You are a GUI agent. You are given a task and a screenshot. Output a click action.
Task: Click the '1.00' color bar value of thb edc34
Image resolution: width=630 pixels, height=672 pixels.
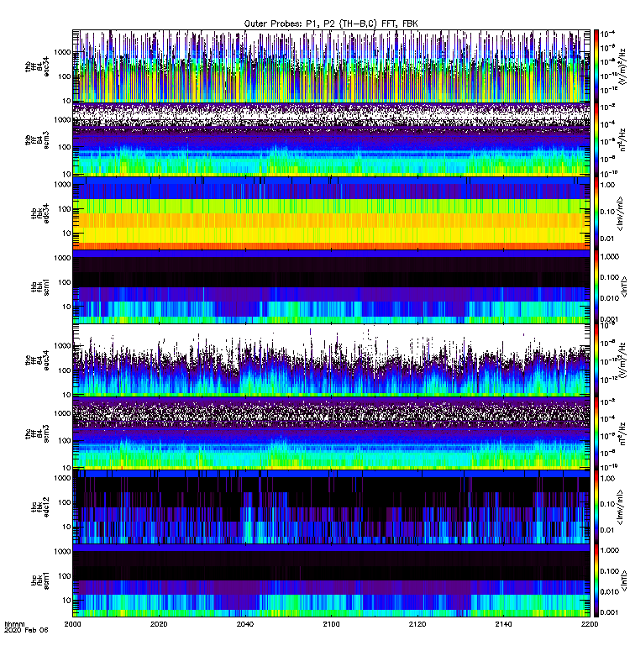607,185
